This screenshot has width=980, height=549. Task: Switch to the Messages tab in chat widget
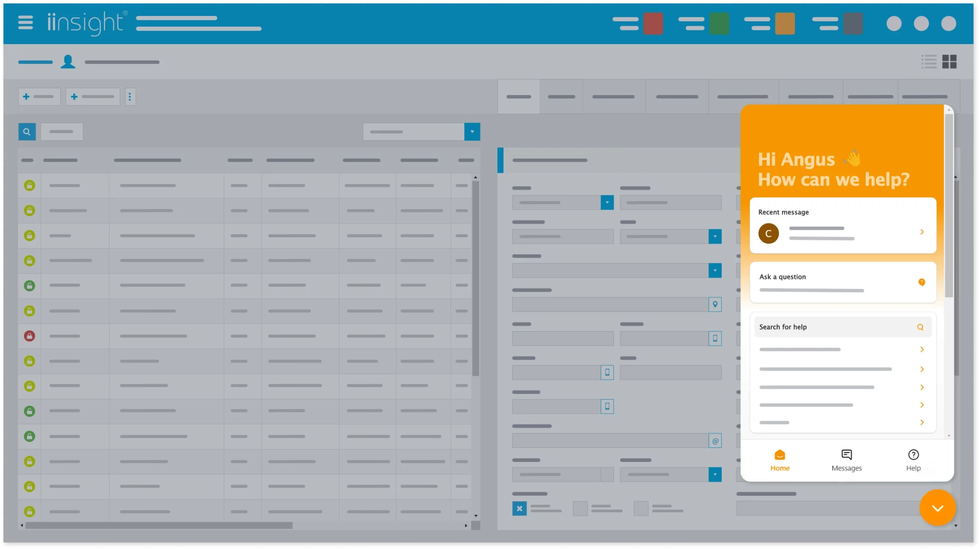click(x=846, y=460)
